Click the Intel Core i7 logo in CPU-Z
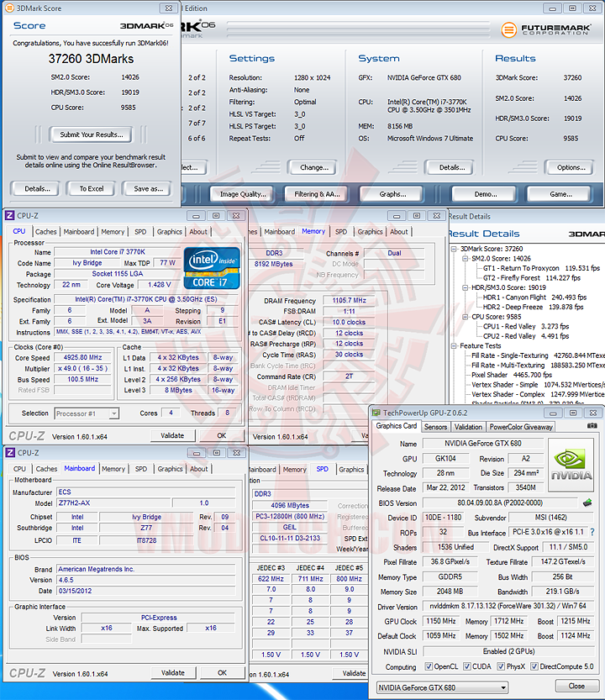The image size is (605, 700). coord(212,268)
